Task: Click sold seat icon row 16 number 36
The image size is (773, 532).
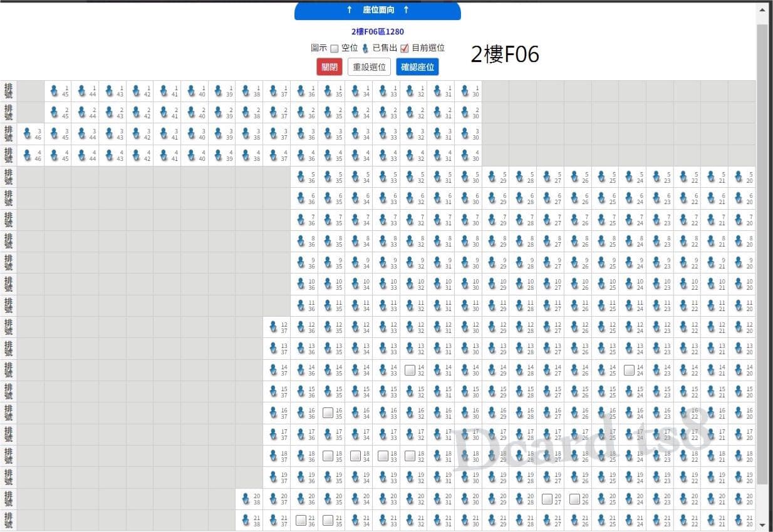Action: click(301, 413)
